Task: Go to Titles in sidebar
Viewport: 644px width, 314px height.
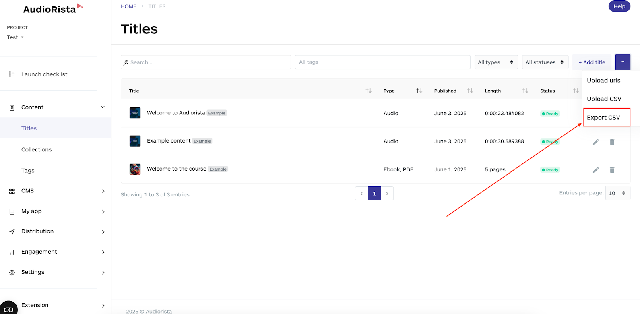Action: point(29,128)
